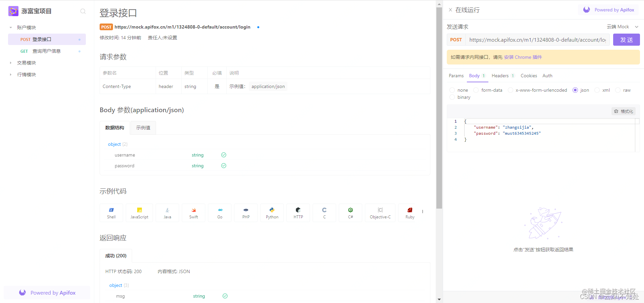The height and width of the screenshot is (303, 644).
Task: Click the request URL input field
Action: [x=537, y=40]
